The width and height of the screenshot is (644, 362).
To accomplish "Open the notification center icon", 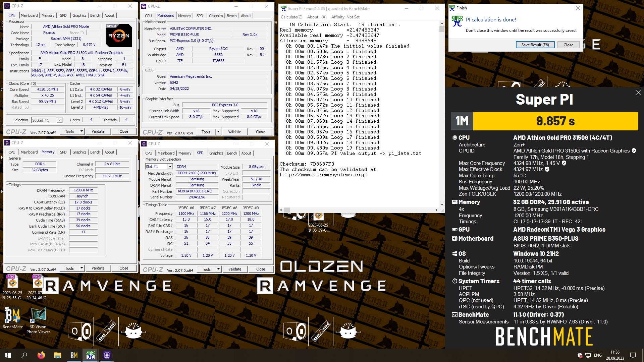I will click(633, 355).
